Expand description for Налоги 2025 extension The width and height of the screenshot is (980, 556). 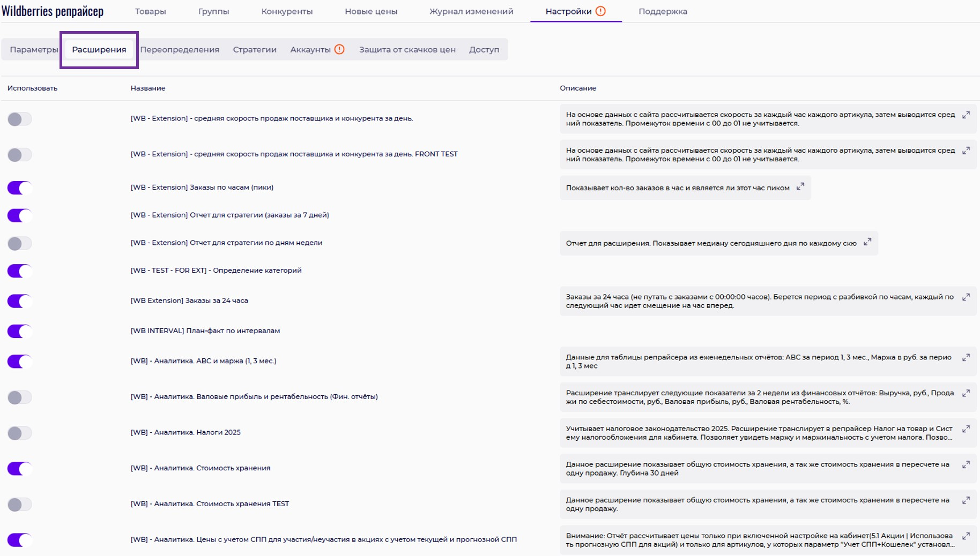(966, 429)
